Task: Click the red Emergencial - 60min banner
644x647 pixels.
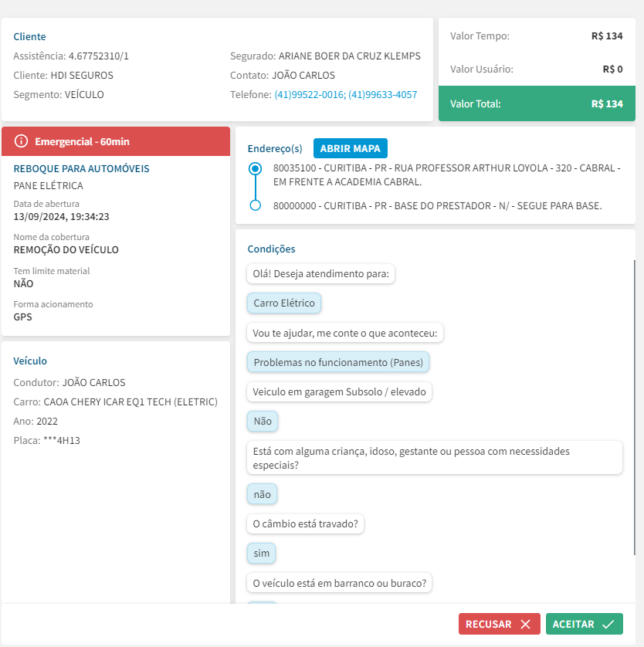Action: tap(116, 141)
